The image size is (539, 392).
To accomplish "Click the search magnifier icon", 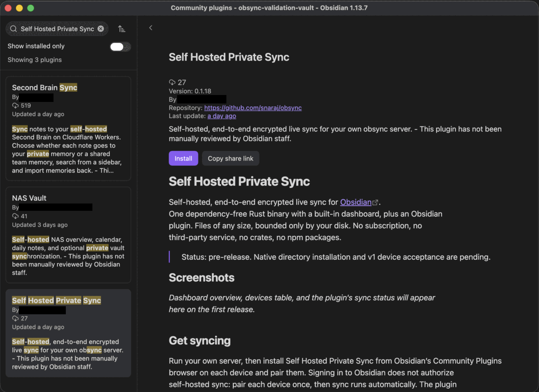I will 13,29.
